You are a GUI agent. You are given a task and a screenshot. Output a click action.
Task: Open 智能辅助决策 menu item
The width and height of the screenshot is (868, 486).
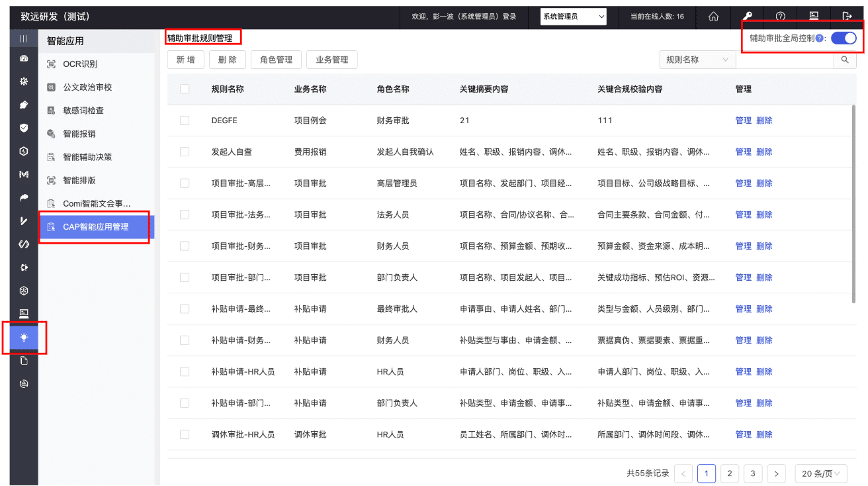click(x=96, y=157)
